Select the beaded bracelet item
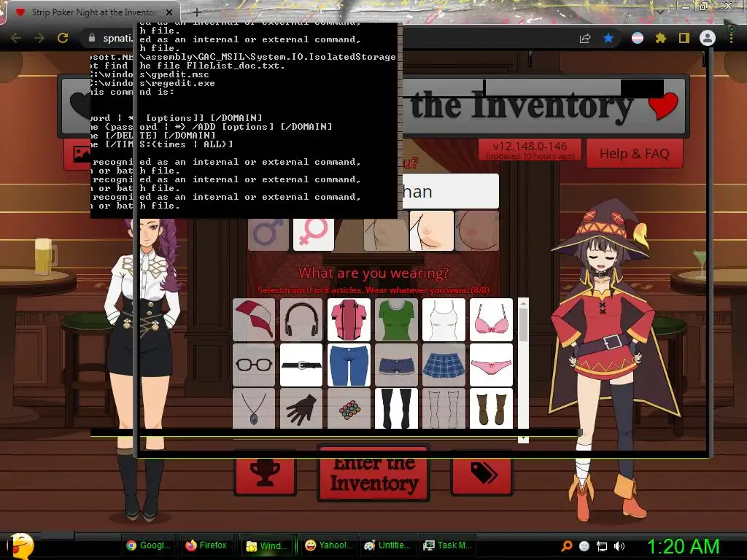 [349, 408]
